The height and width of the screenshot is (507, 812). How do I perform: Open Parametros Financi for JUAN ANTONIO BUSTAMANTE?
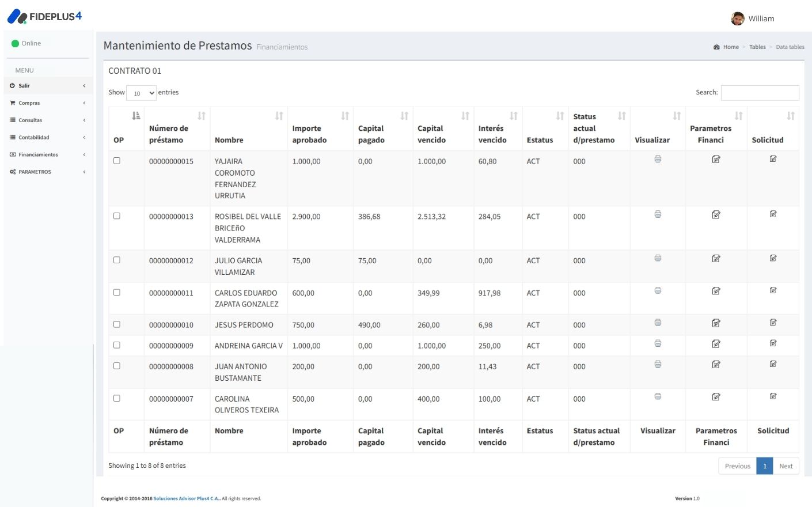[x=716, y=364]
